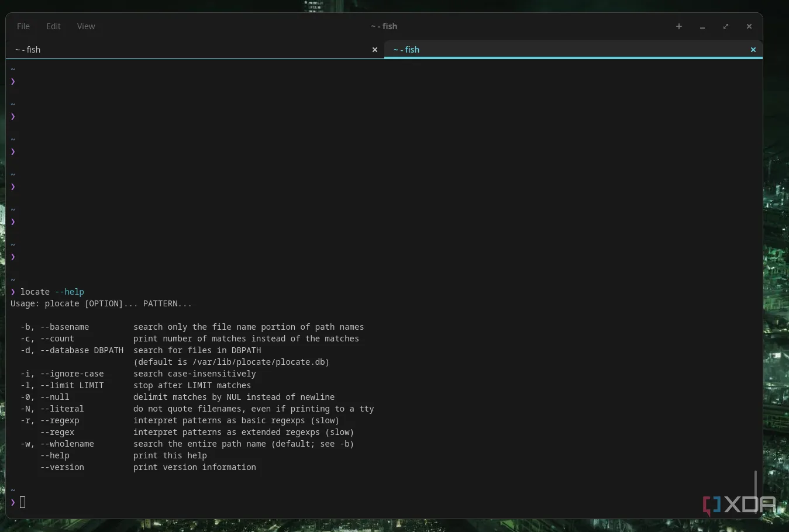Click the '--regex' option text

57,432
